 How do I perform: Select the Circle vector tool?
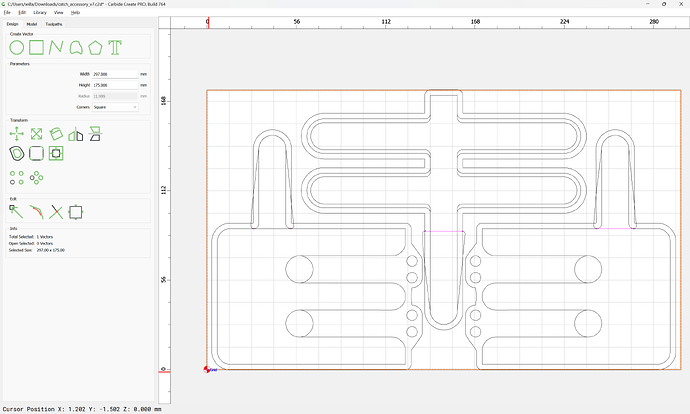point(17,48)
